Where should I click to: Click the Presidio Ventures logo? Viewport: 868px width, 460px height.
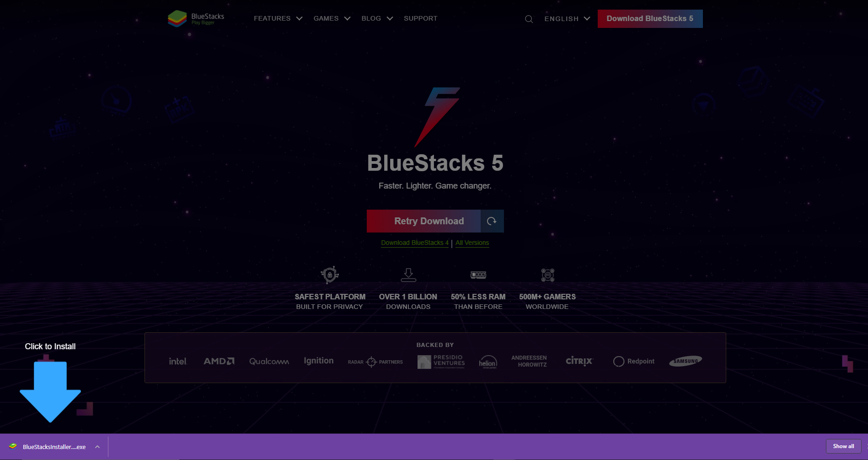pyautogui.click(x=441, y=361)
